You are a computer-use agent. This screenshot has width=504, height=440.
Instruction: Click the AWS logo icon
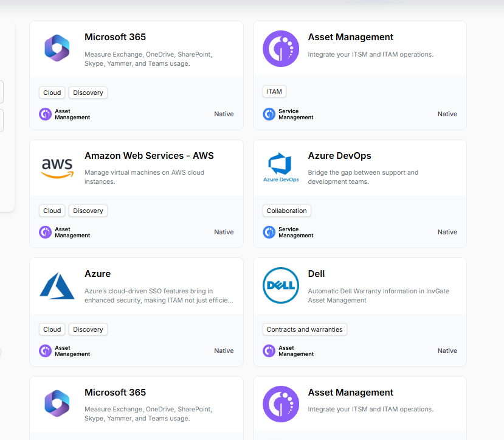(x=57, y=168)
